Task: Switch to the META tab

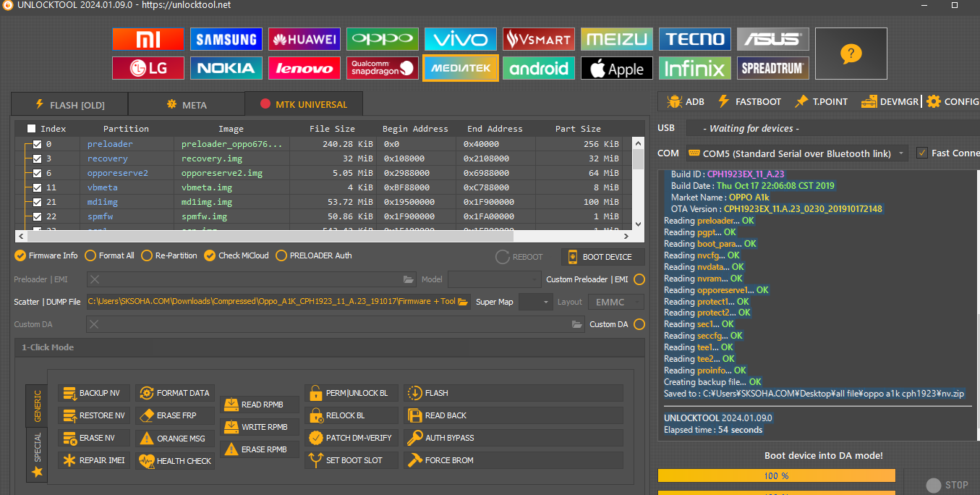Action: pos(187,104)
